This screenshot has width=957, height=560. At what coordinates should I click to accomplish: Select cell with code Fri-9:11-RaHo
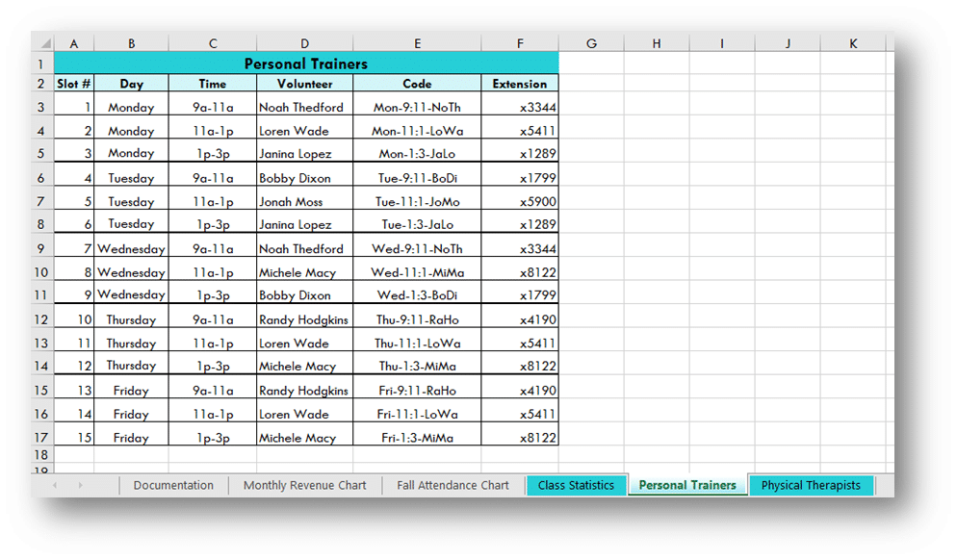(x=417, y=387)
